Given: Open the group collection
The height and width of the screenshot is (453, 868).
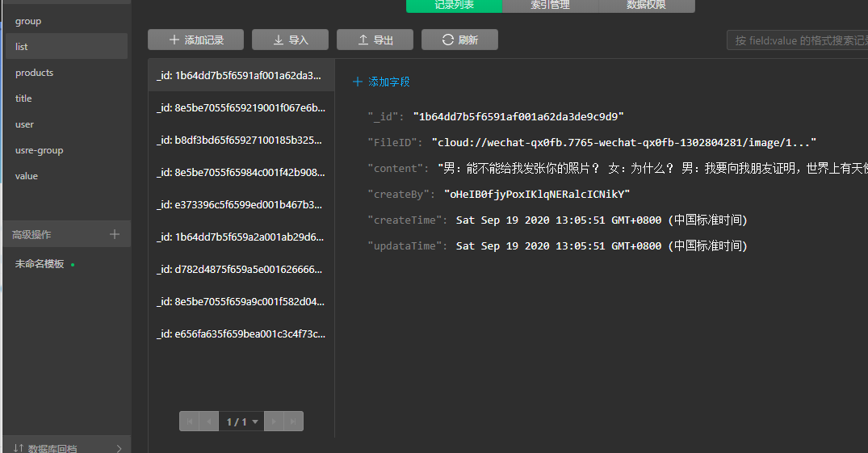Looking at the screenshot, I should 28,21.
